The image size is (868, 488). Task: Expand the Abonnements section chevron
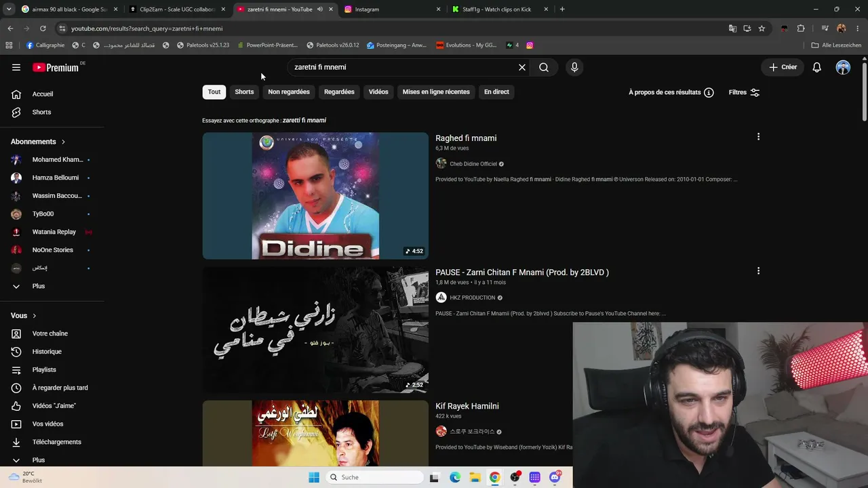pyautogui.click(x=63, y=142)
